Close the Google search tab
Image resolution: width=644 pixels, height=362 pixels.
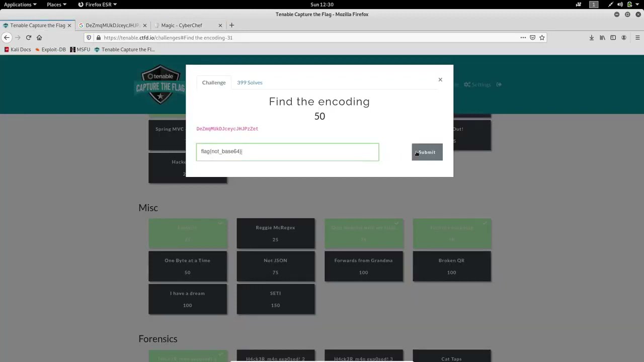[145, 25]
